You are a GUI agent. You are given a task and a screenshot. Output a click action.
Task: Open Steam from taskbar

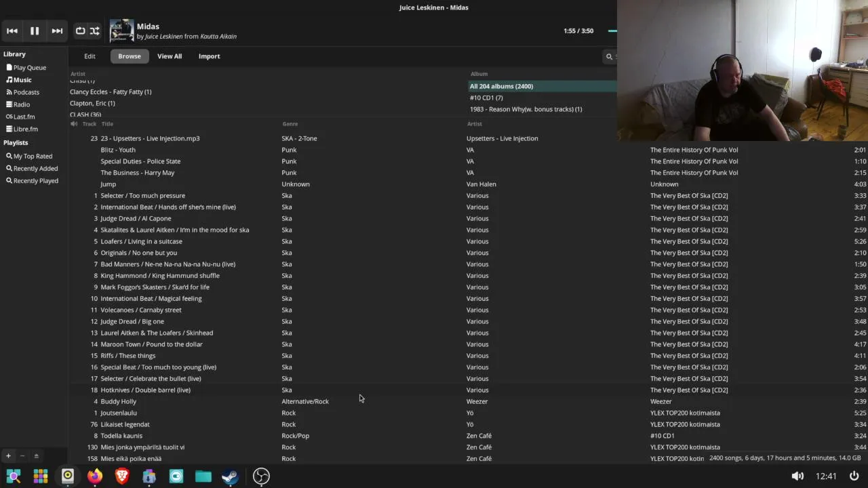click(231, 476)
